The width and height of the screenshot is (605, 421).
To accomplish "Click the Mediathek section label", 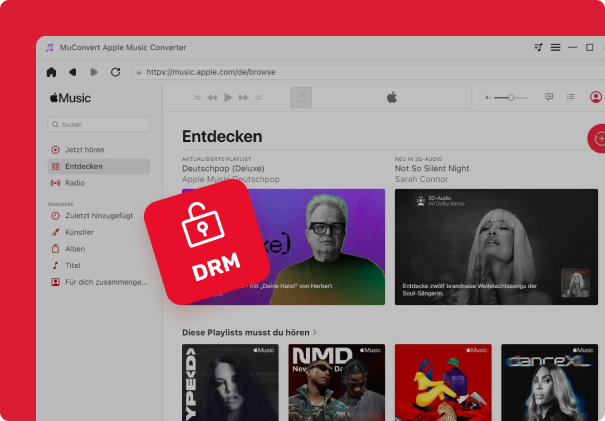I will point(61,204).
